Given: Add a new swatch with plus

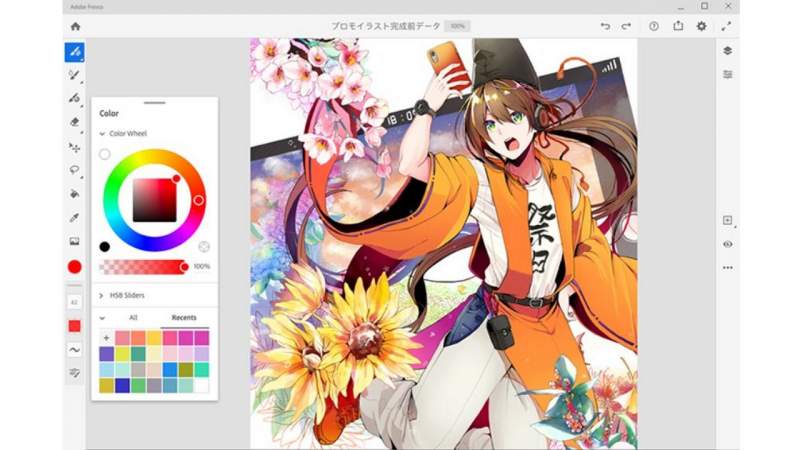Looking at the screenshot, I should (x=106, y=338).
